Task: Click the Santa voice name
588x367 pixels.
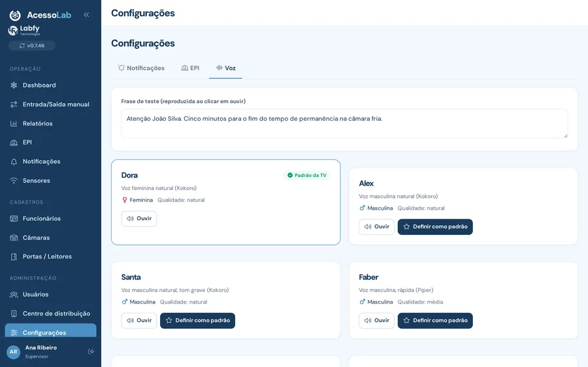Action: [131, 277]
